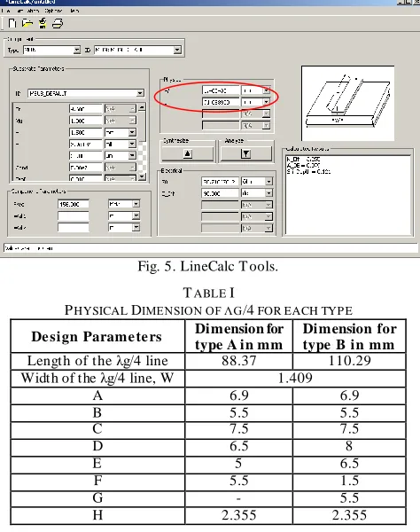Image resolution: width=420 pixels, height=532 pixels.
Task: Open the Freq unit dropdown
Action: coord(136,204)
